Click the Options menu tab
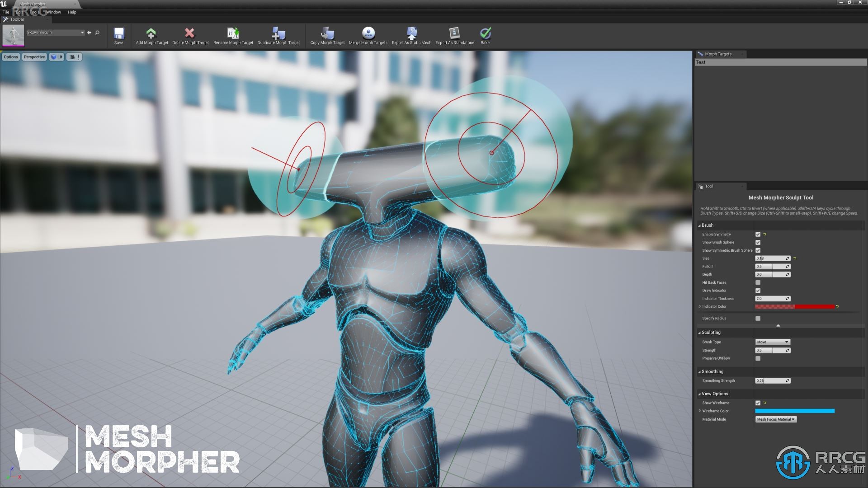 (11, 56)
